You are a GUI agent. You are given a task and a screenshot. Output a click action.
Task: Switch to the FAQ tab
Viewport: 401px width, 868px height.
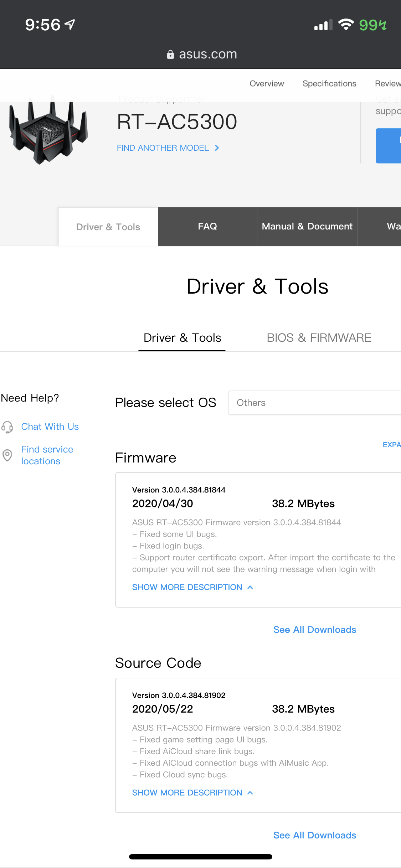pos(207,227)
